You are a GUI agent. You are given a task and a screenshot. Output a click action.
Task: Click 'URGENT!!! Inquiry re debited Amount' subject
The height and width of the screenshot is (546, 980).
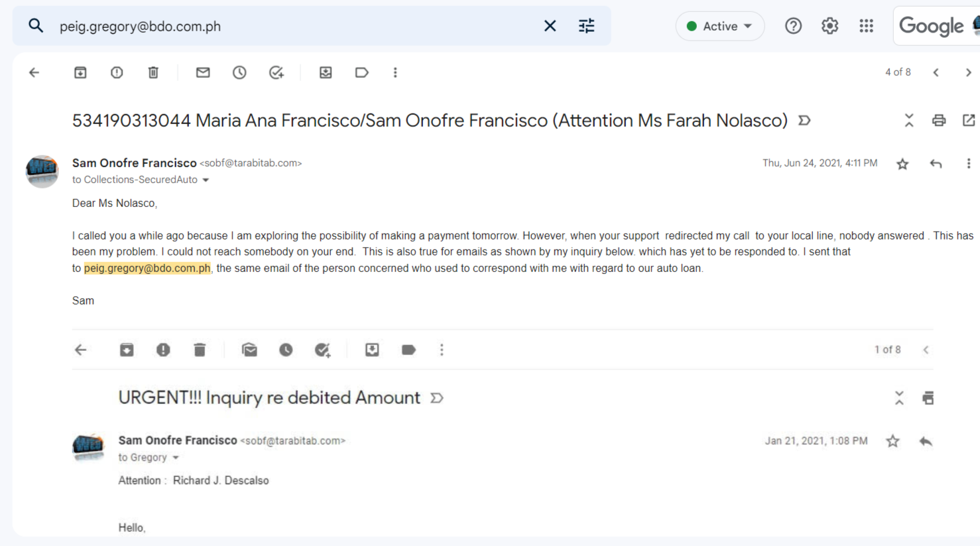[269, 397]
